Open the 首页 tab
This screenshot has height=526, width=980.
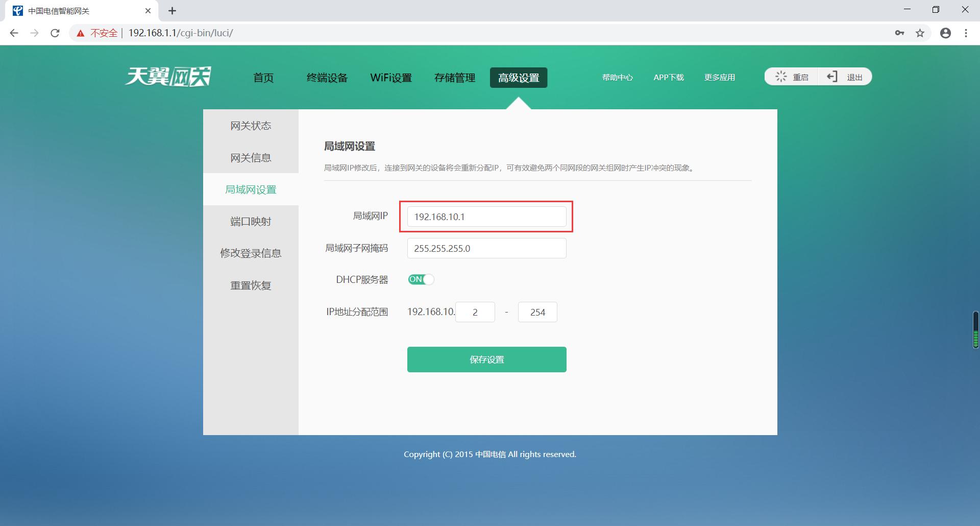pyautogui.click(x=263, y=78)
